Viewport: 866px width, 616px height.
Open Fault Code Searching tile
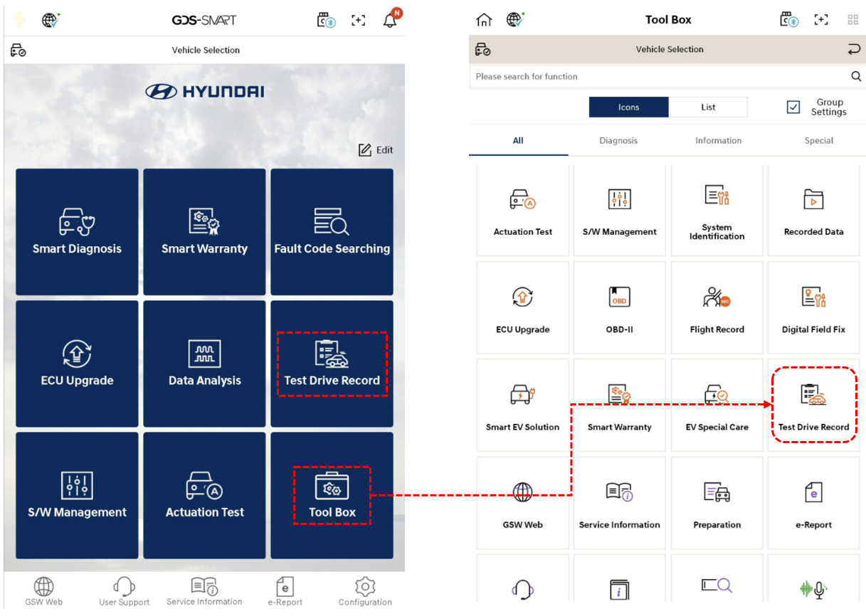(x=332, y=232)
